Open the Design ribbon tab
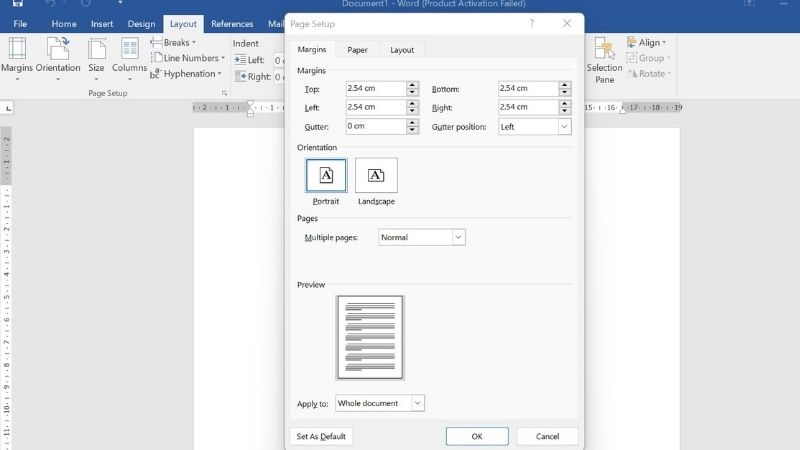800x450 pixels. tap(141, 24)
